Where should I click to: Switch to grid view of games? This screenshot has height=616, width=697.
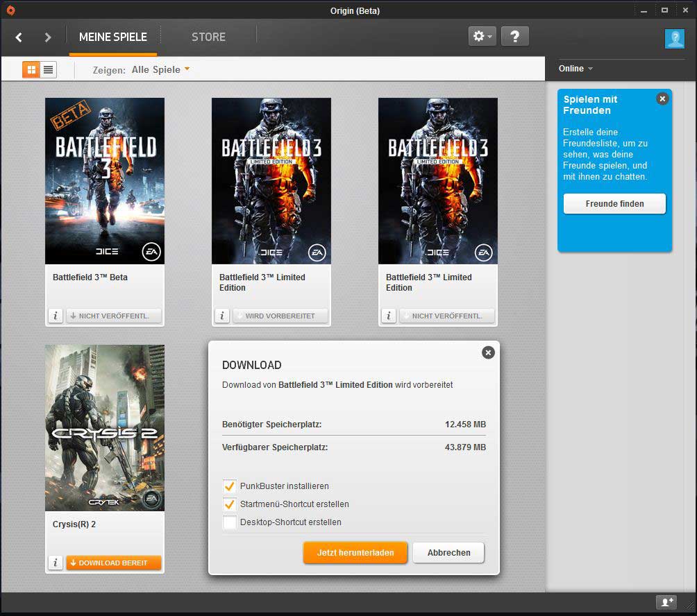(x=31, y=70)
